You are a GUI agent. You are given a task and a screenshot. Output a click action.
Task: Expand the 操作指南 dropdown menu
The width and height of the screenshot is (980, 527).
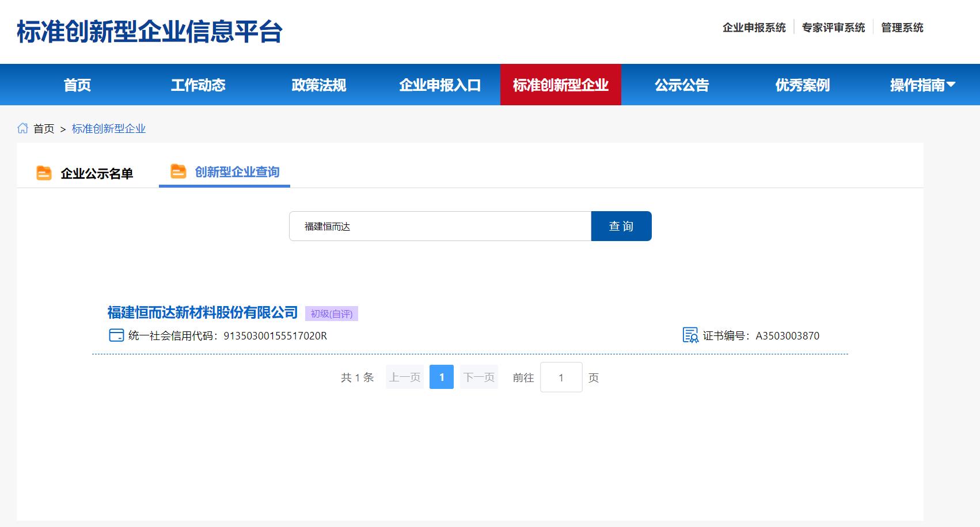point(922,85)
